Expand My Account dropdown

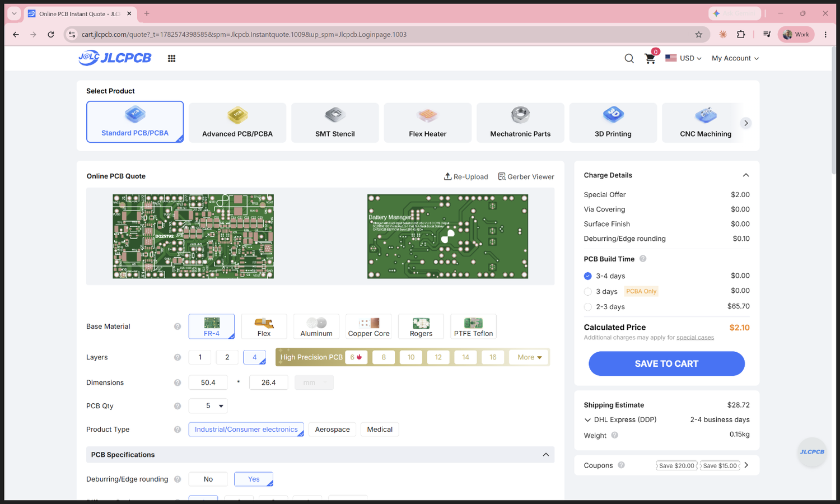click(x=735, y=58)
